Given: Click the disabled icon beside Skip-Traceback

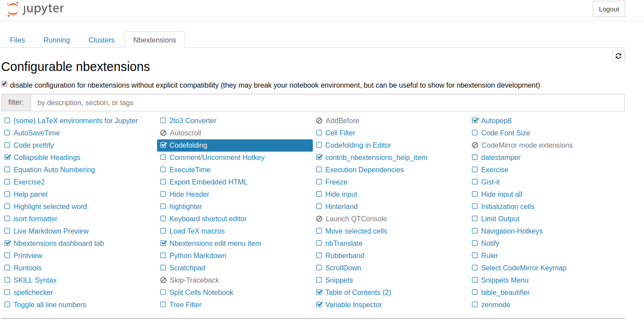Looking at the screenshot, I should [x=163, y=280].
